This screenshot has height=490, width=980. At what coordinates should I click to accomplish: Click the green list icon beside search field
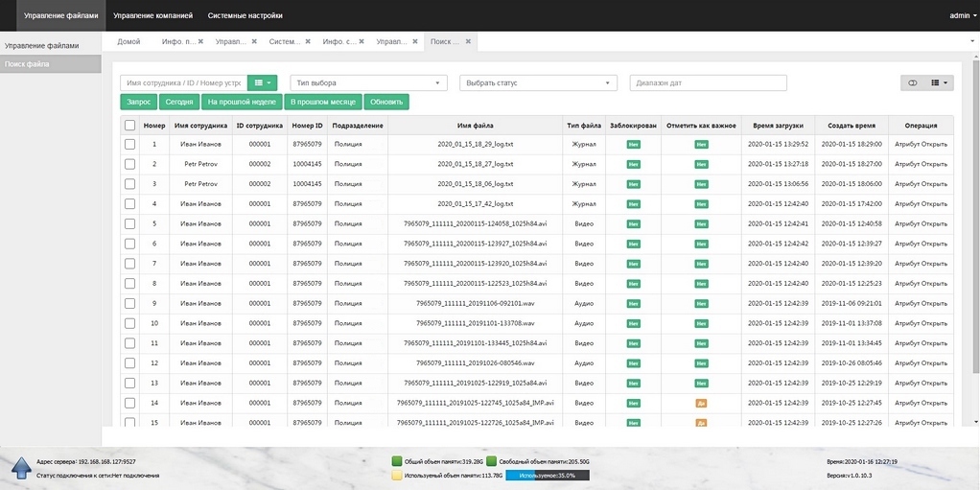click(x=261, y=83)
